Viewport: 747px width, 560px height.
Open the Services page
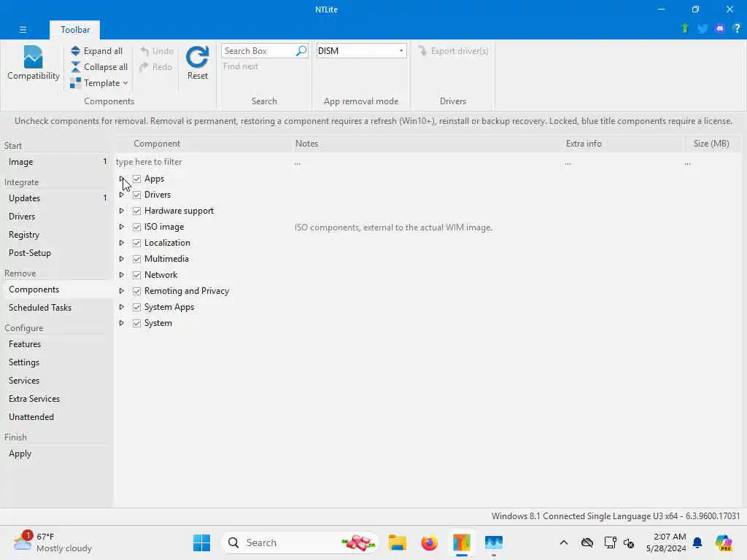(56, 381)
